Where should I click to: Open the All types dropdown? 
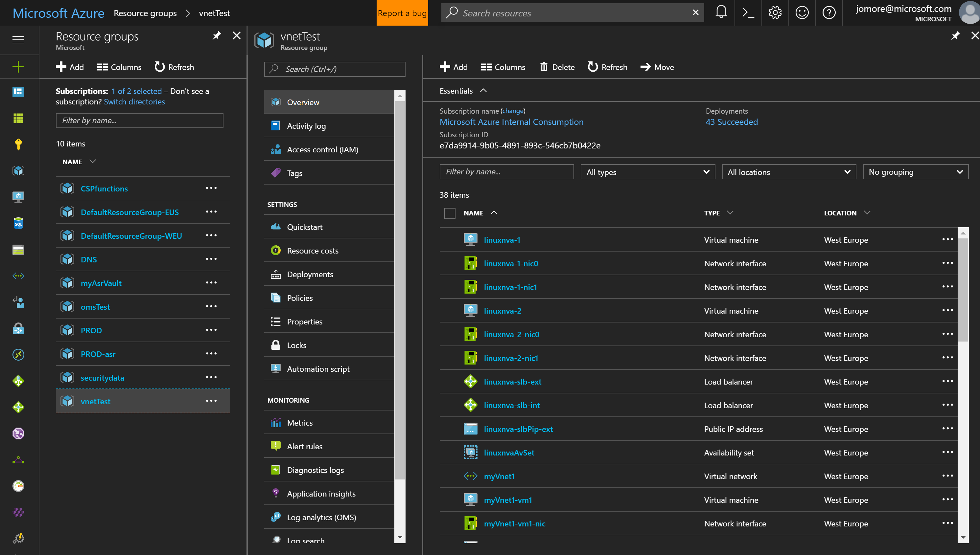click(x=647, y=172)
